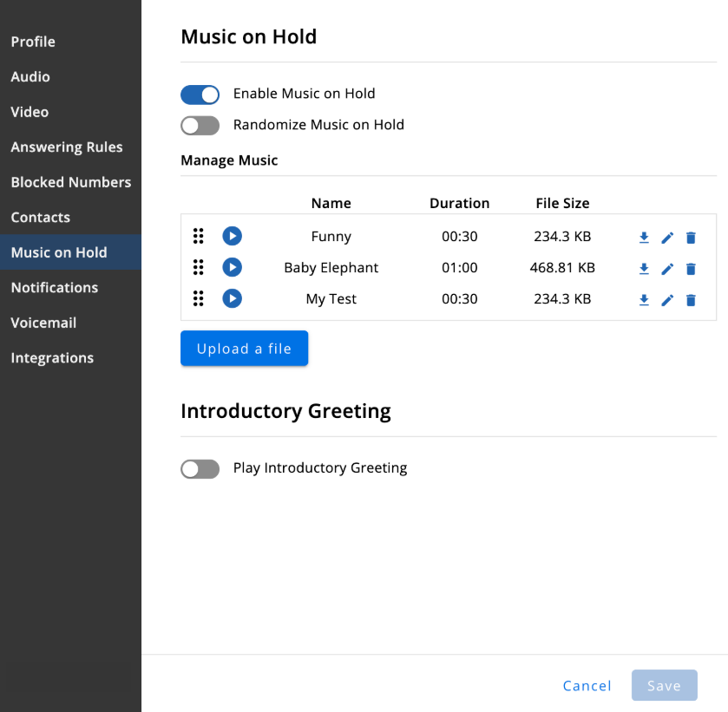Click the Upload a file button
Viewport: 728px width, 712px height.
pyautogui.click(x=244, y=348)
